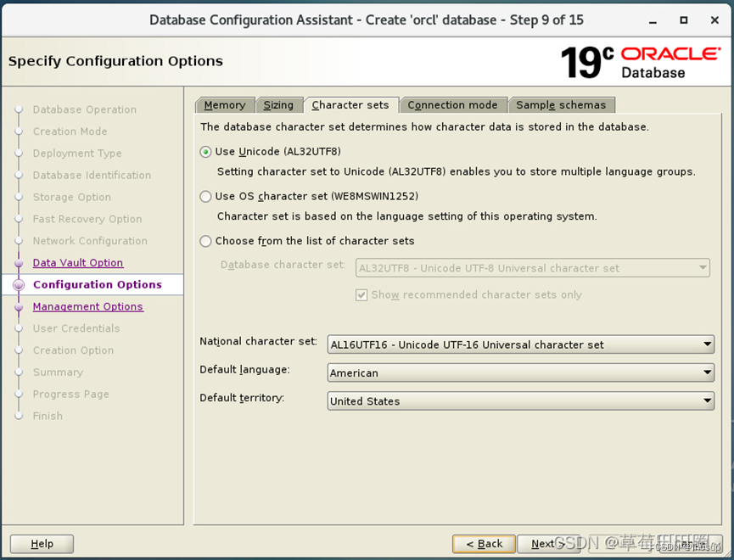Minimize the Database Configuration Assistant window
The image size is (734, 560).
[653, 20]
